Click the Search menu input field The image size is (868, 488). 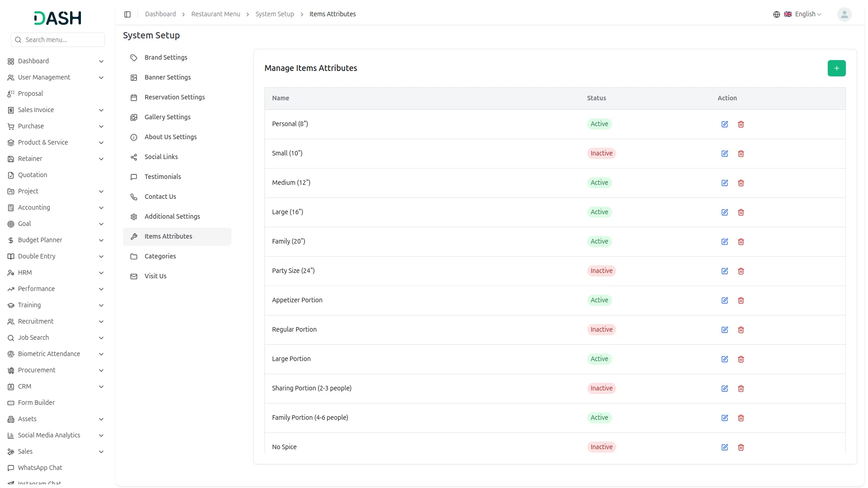point(62,40)
